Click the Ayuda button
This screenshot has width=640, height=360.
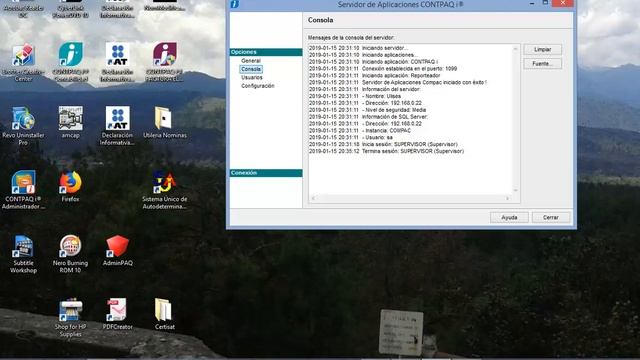pyautogui.click(x=509, y=218)
